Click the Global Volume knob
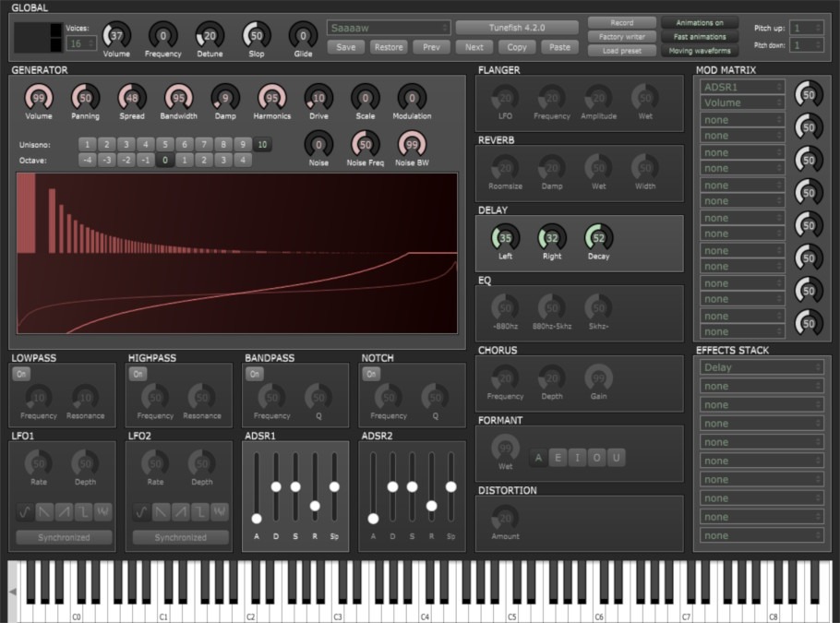Viewport: 840px width, 623px height. click(116, 35)
